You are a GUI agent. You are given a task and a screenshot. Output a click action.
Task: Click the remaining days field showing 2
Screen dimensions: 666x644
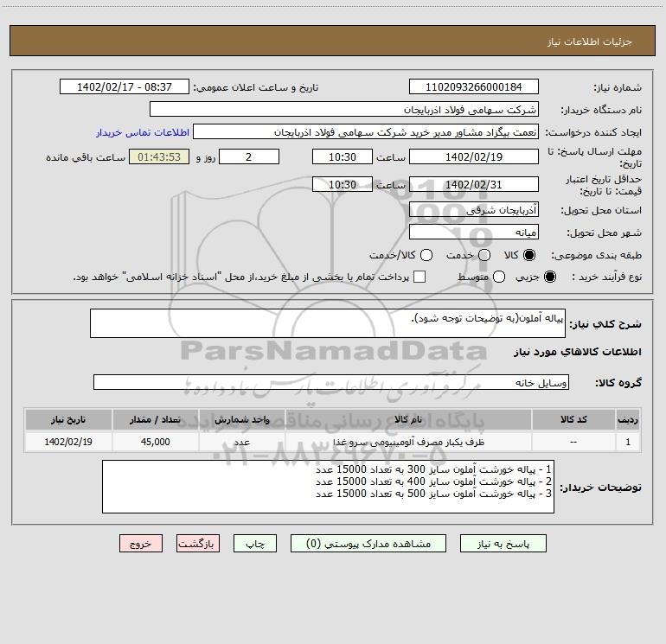coord(249,156)
